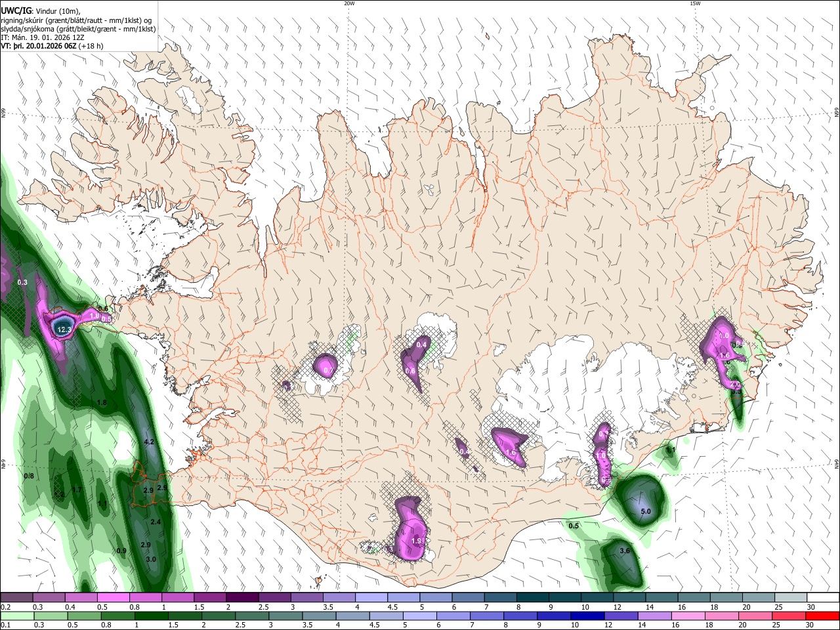The width and height of the screenshot is (840, 630).
Task: Click the 'slydda/snjókoma' legend description line
Action: tap(78, 29)
